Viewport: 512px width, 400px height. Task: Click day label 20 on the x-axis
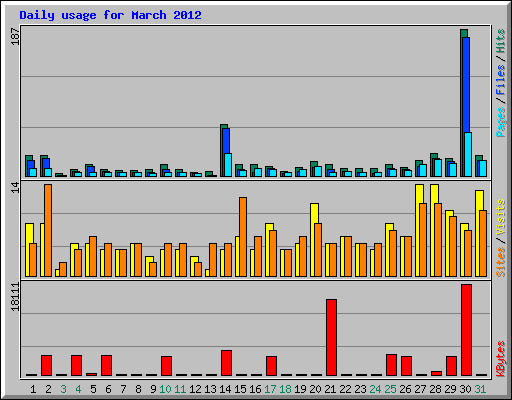coord(315,389)
